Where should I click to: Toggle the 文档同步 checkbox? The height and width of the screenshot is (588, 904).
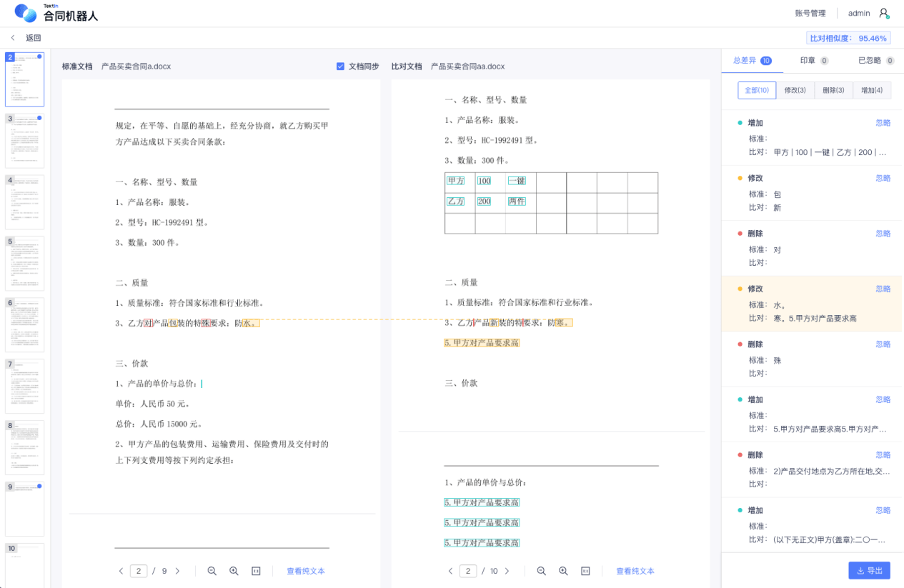[x=340, y=66]
